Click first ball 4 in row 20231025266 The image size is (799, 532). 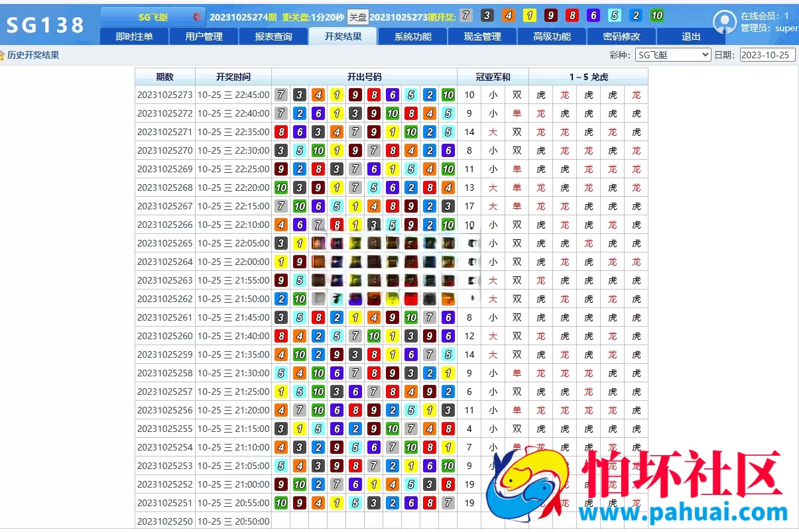point(281,225)
